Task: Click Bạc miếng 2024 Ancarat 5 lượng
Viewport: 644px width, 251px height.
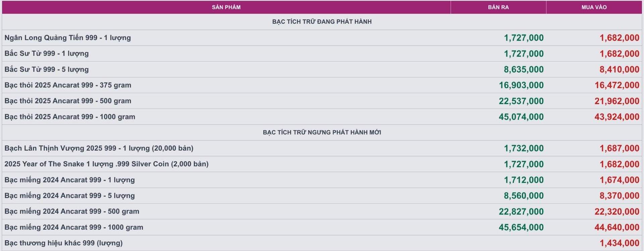Action: 69,195
